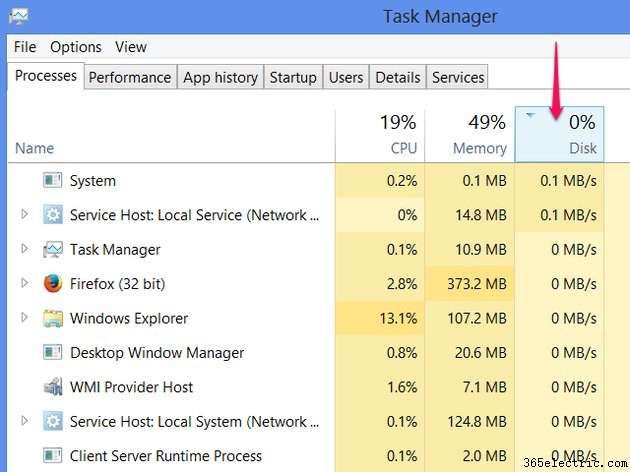This screenshot has height=472, width=630.
Task: Select the System process icon
Action: point(53,180)
